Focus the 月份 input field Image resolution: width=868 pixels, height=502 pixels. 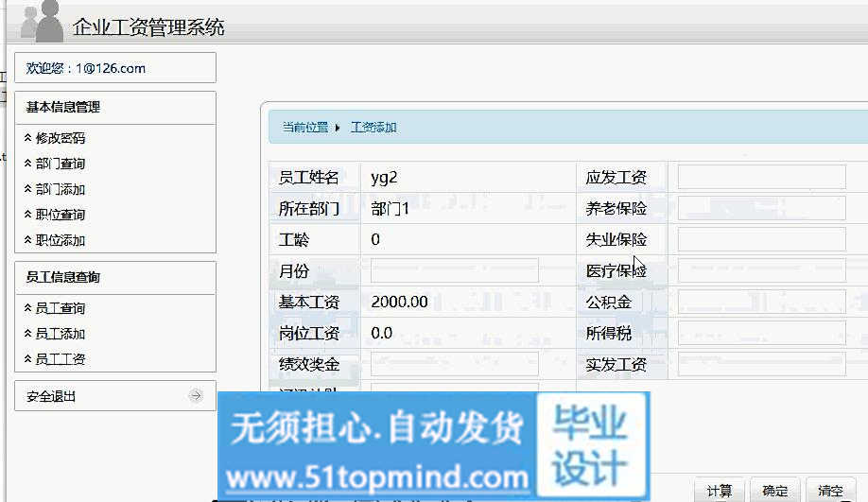pos(454,271)
